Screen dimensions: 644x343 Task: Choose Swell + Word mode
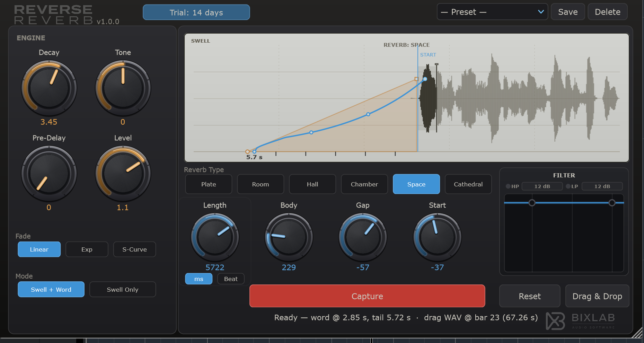click(51, 289)
